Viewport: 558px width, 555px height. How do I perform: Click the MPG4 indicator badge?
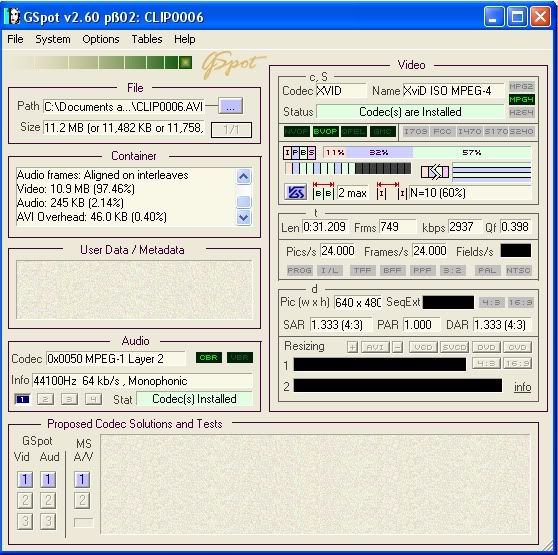click(521, 99)
